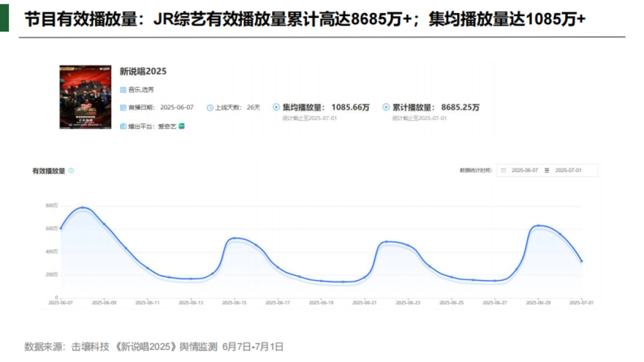Click the grid icon beside 音乐选秀

122,90
